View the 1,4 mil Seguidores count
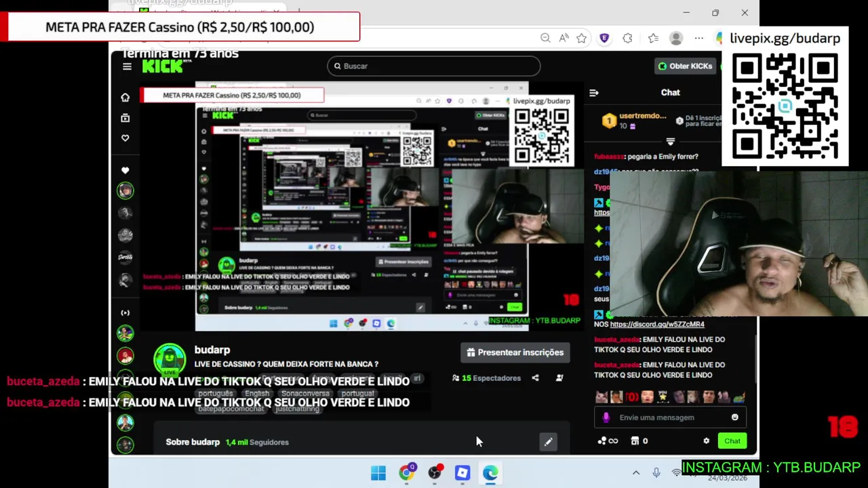The height and width of the screenshot is (488, 868). tap(257, 442)
